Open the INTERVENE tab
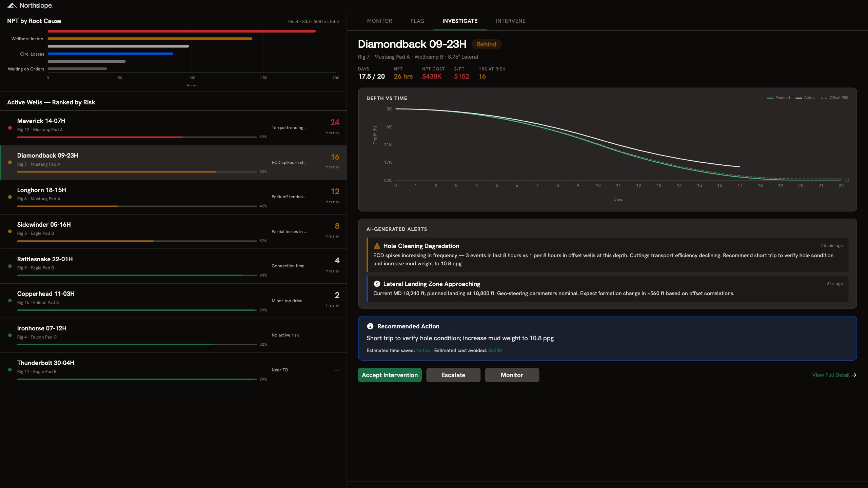This screenshot has width=868, height=488. click(511, 21)
